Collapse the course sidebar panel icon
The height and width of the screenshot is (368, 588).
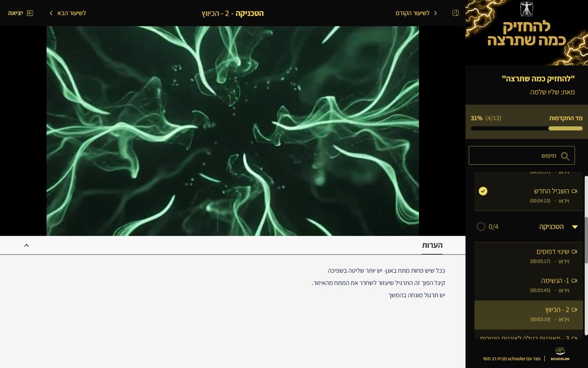point(455,13)
